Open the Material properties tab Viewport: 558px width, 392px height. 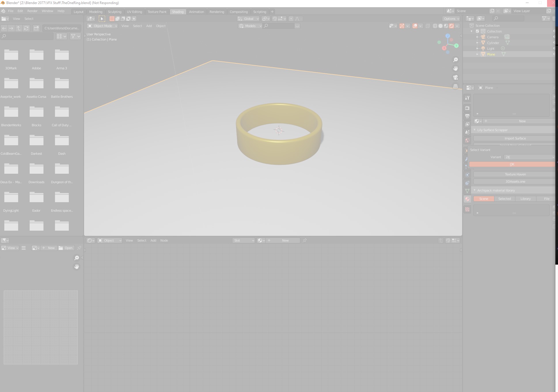tap(467, 199)
